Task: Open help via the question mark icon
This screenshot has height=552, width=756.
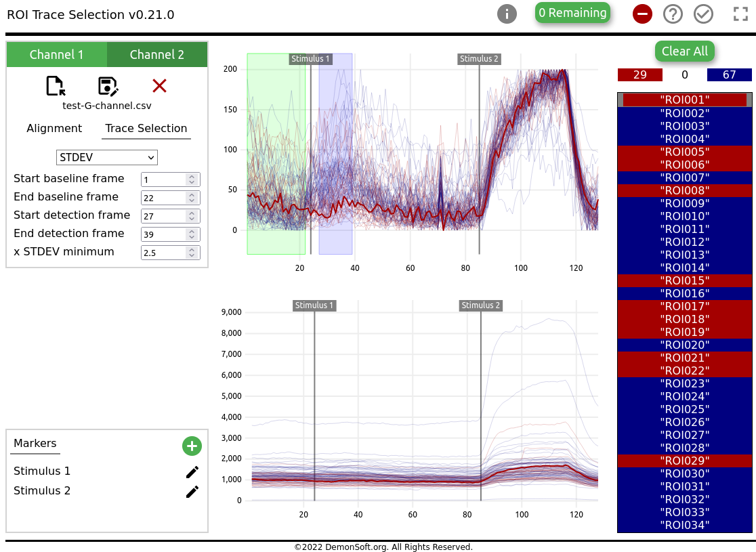Action: [x=673, y=14]
